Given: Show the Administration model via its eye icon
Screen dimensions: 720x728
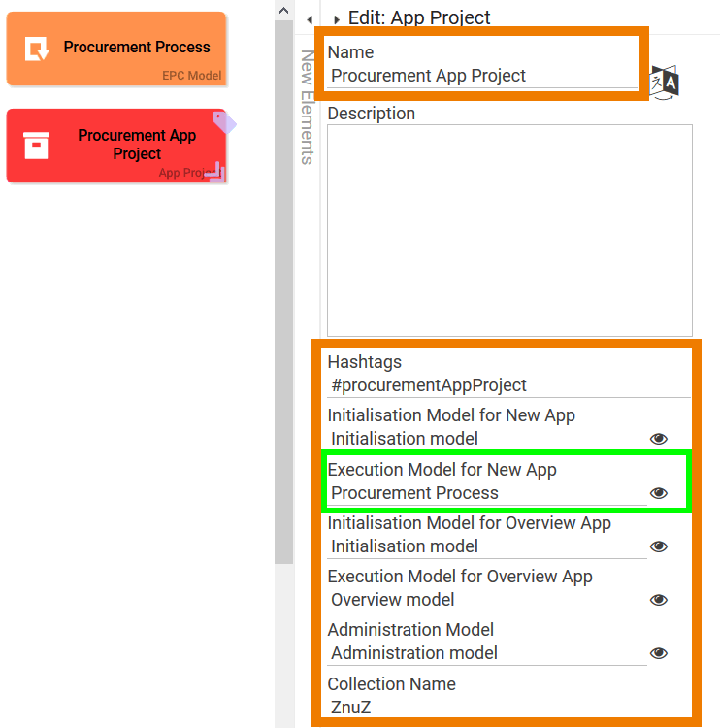Looking at the screenshot, I should coord(659,653).
